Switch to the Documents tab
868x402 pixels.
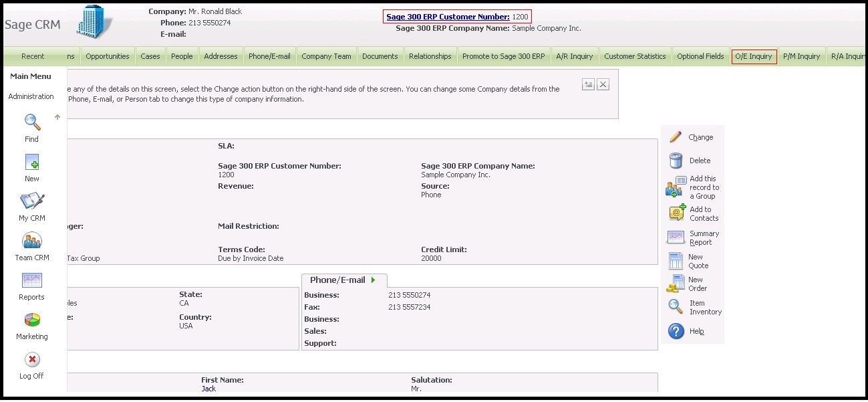[380, 56]
